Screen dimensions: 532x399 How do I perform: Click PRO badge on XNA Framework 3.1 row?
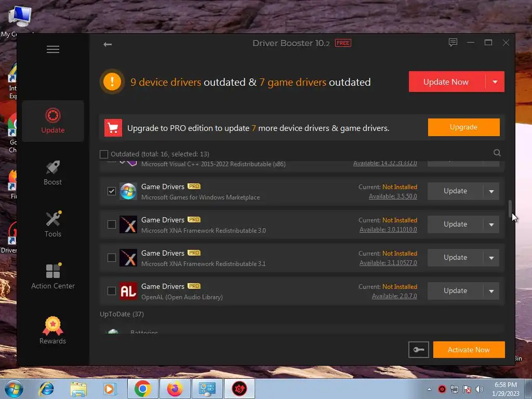click(194, 253)
